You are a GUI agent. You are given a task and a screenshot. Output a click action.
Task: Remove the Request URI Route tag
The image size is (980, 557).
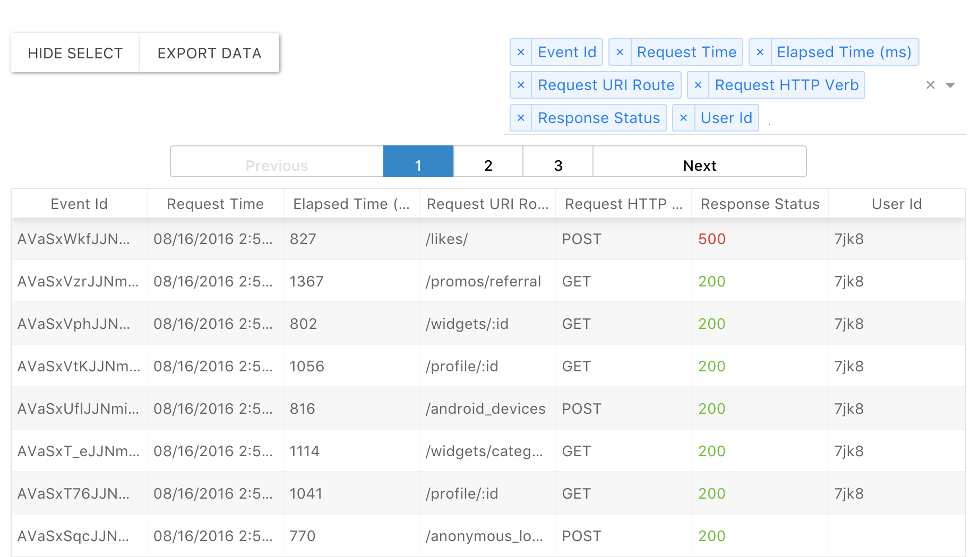click(x=521, y=85)
